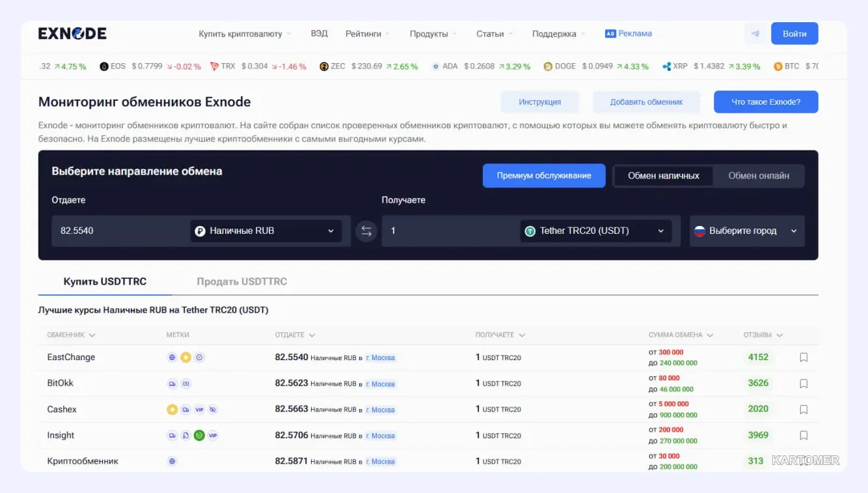Bookmark the Insight exchanger row
This screenshot has width=868, height=493.
804,435
